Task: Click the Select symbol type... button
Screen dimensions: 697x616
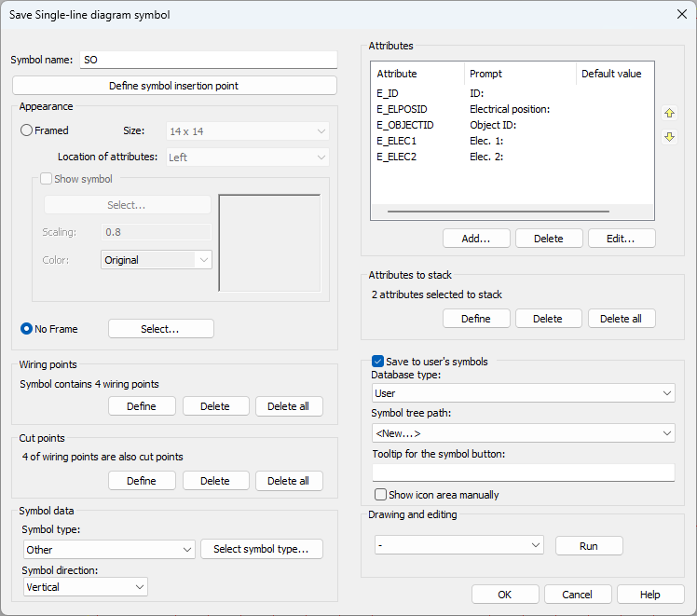Action: [261, 549]
